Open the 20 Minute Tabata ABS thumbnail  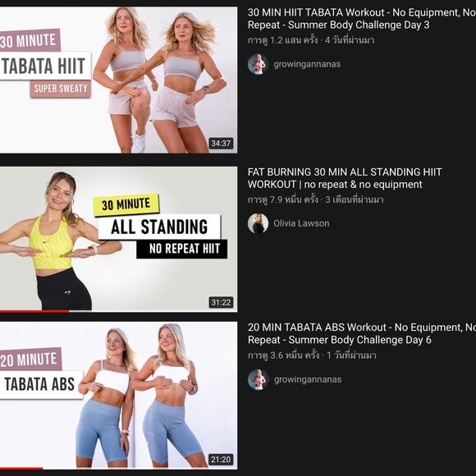118,396
